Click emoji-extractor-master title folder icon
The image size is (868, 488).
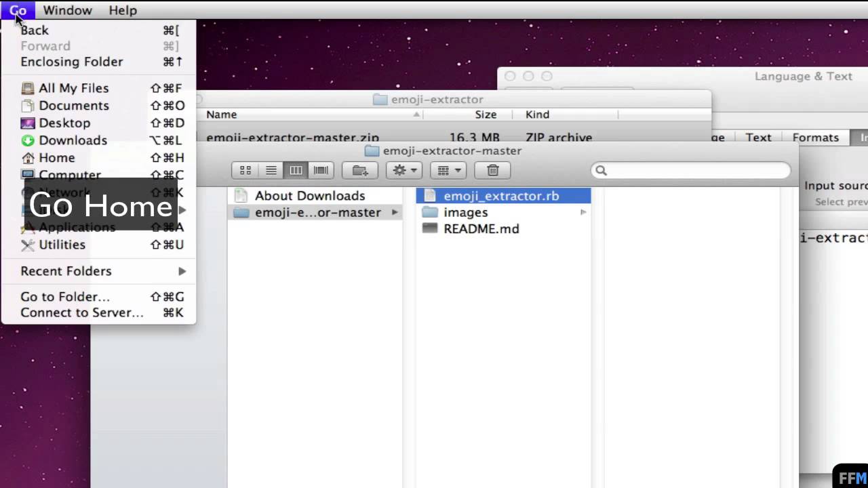372,151
